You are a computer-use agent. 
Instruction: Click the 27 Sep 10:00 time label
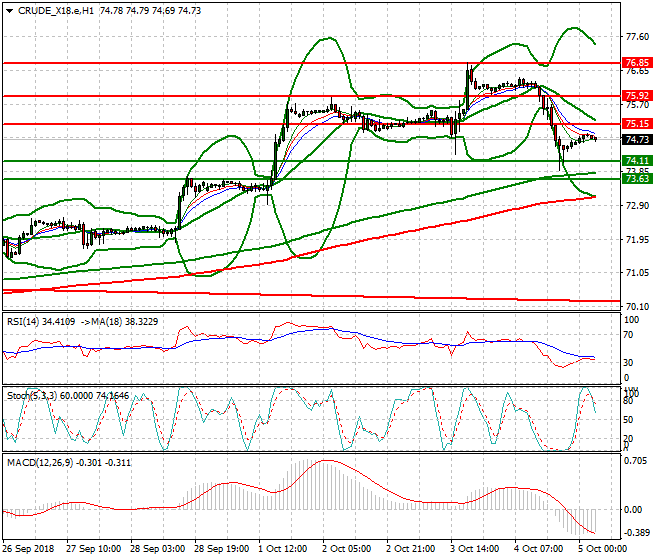93,549
